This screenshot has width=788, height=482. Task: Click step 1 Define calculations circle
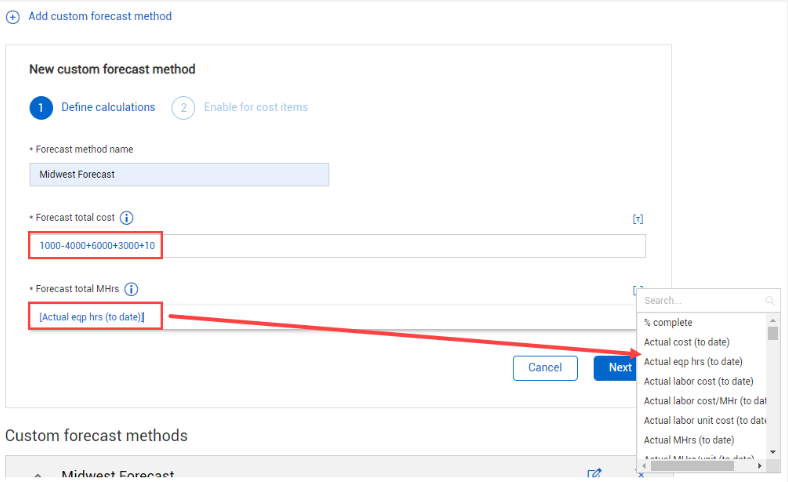[41, 108]
